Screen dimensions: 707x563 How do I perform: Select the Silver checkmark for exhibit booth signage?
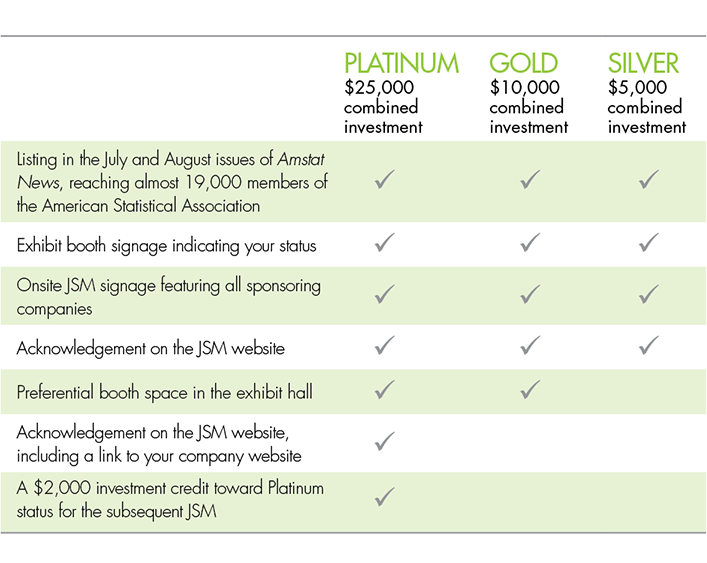click(x=649, y=243)
